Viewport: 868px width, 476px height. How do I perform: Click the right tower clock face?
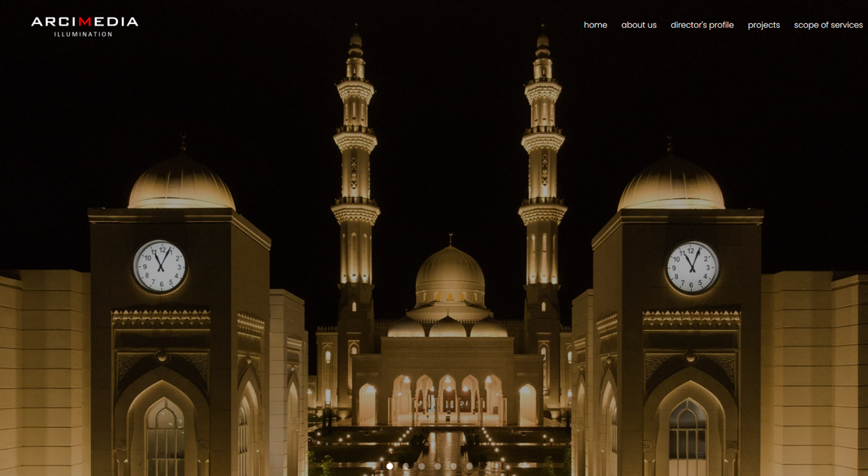(692, 267)
